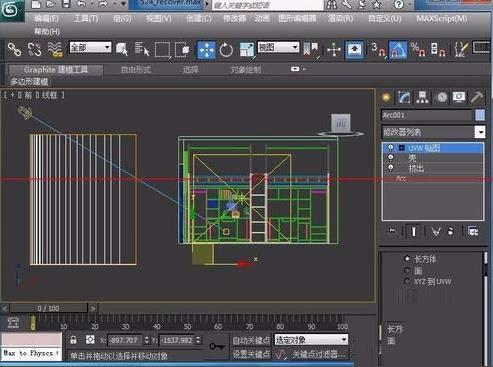Click the binoculars search icon in title bar
Image resolution: width=493 pixels, height=367 pixels.
[x=332, y=4]
